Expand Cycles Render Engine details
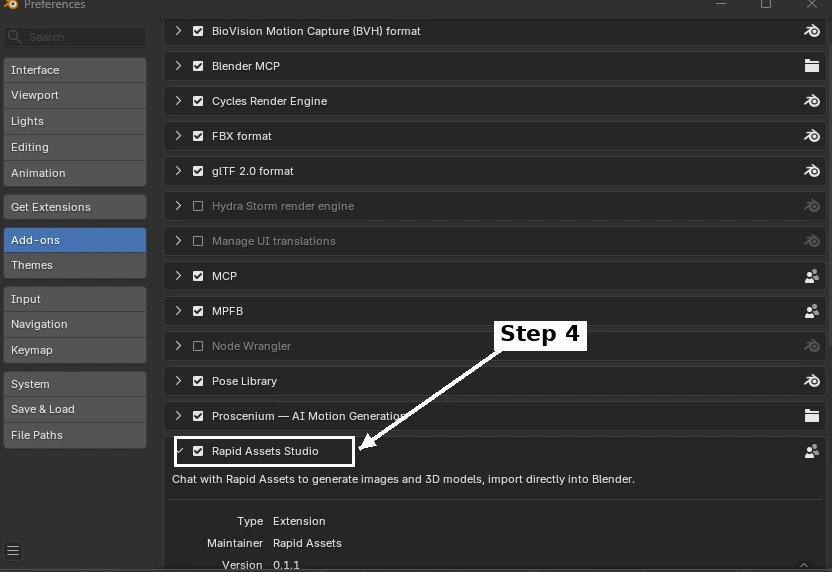The width and height of the screenshot is (832, 572). point(178,101)
